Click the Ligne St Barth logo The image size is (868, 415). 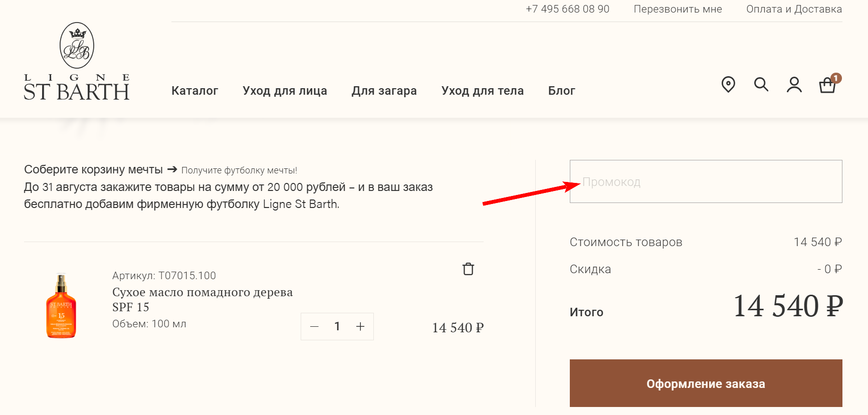[77, 62]
